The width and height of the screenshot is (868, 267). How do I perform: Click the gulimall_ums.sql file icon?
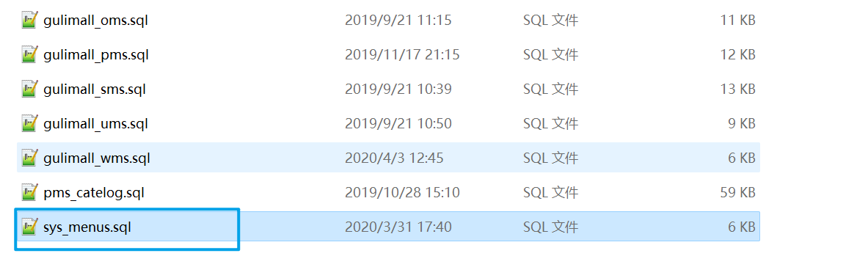30,123
